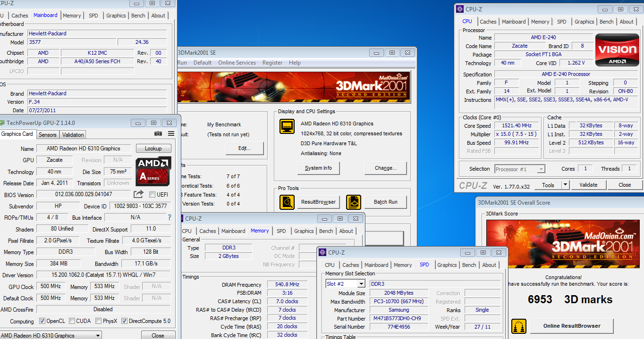The image size is (644, 339).
Task: Switch to the Sensors tab in GPU-Z
Action: pos(48,135)
